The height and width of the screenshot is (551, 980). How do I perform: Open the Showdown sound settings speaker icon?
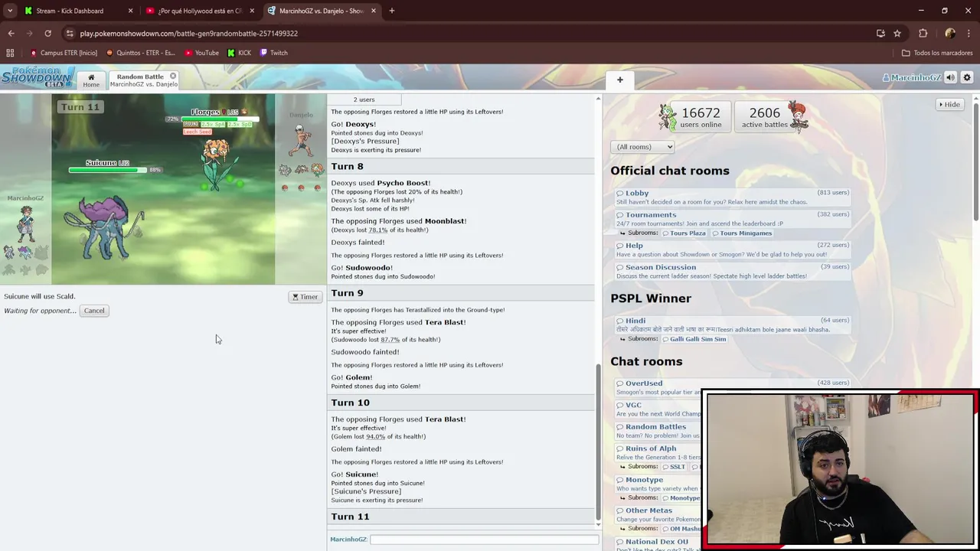click(x=950, y=77)
